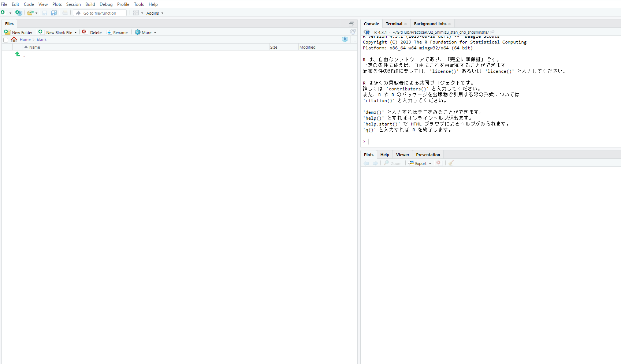Image resolution: width=621 pixels, height=364 pixels.
Task: Create a New Folder in Files pane
Action: tap(19, 32)
